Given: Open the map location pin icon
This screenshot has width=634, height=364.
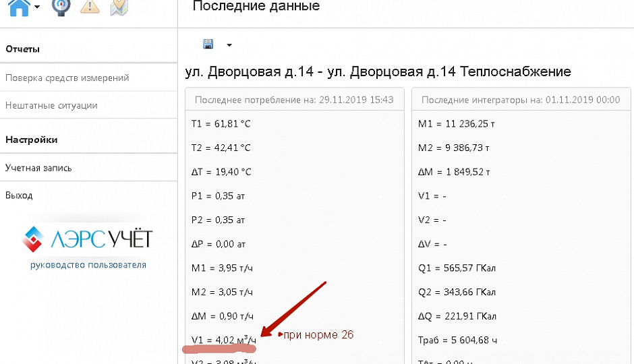Looking at the screenshot, I should [119, 7].
